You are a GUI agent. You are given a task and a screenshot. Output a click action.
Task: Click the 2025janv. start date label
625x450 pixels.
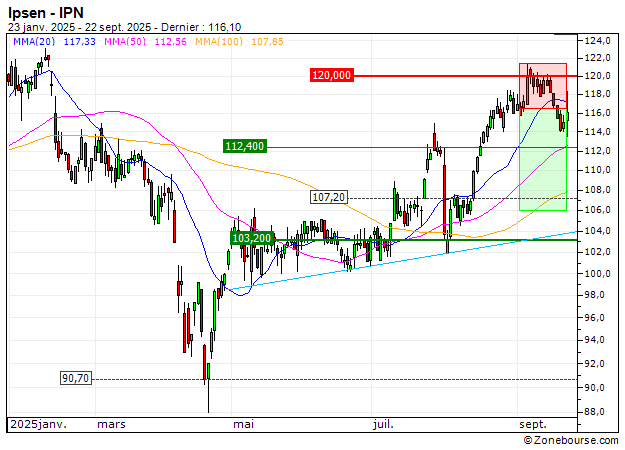click(35, 424)
